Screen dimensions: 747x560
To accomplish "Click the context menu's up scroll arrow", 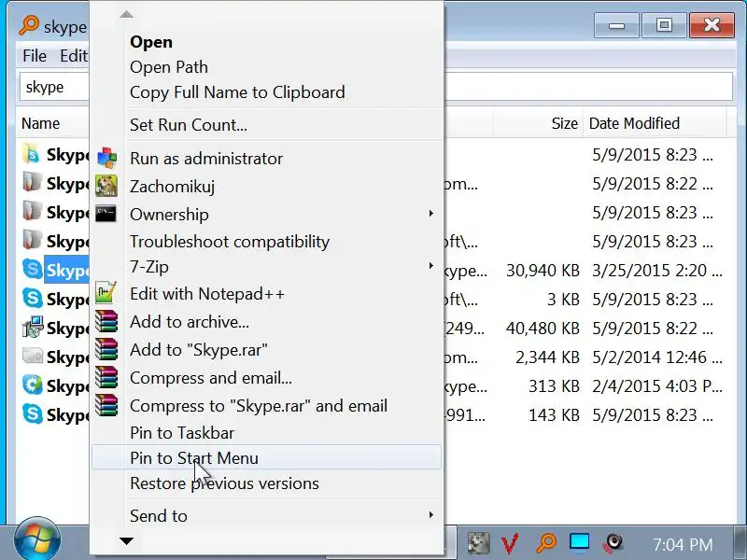I will tap(126, 14).
